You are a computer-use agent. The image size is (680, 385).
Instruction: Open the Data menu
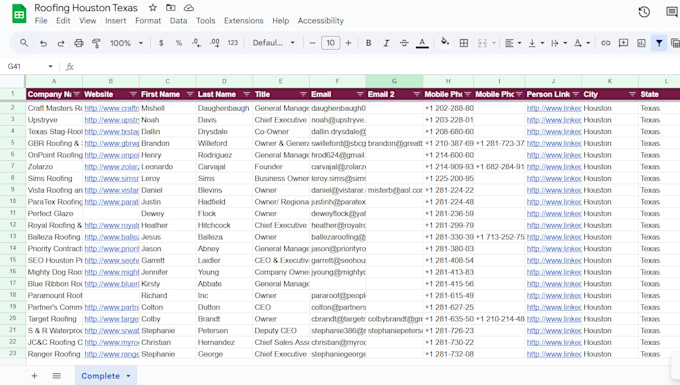point(178,20)
